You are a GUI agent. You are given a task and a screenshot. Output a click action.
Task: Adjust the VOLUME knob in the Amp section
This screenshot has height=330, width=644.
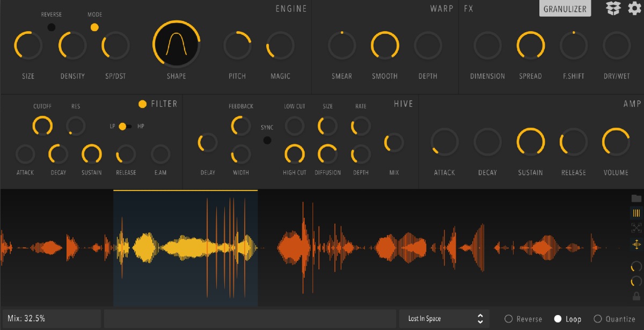pyautogui.click(x=616, y=141)
